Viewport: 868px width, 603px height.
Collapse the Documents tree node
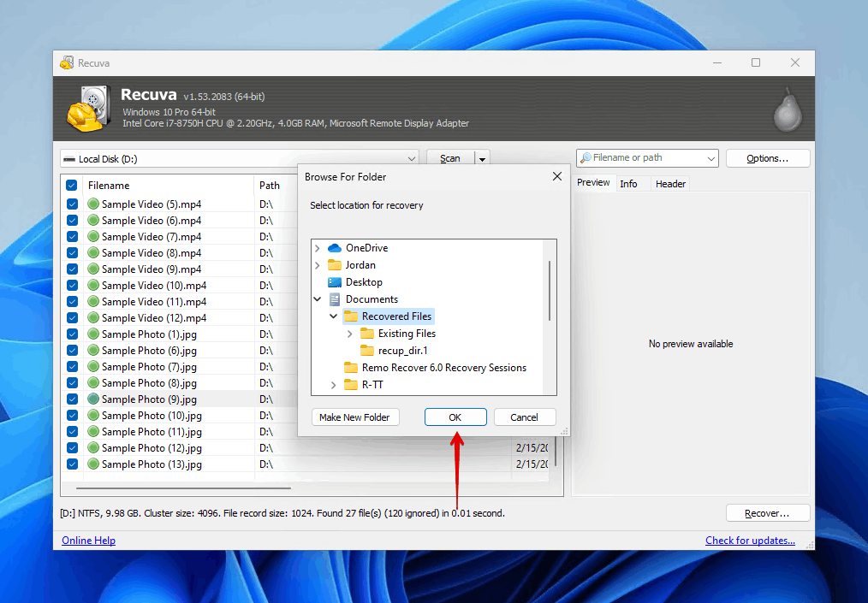318,299
